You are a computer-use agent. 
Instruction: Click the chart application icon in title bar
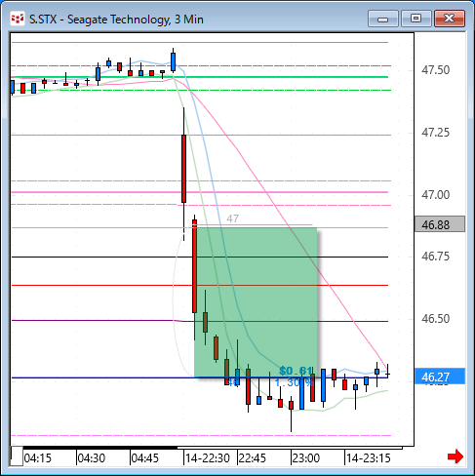pos(18,20)
